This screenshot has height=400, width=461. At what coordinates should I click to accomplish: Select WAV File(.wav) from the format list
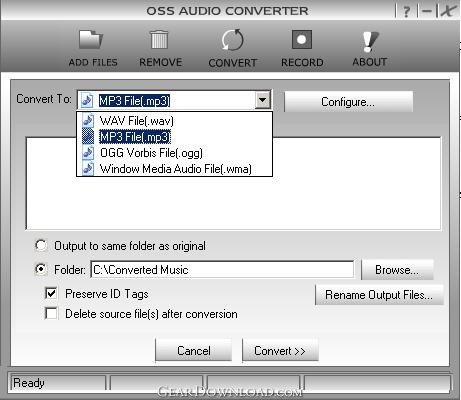(x=174, y=120)
